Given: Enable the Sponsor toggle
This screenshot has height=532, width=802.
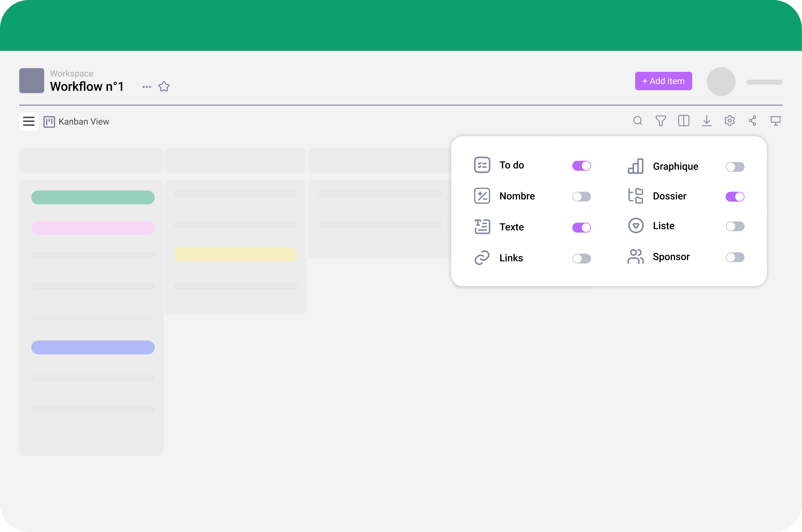Looking at the screenshot, I should point(735,257).
